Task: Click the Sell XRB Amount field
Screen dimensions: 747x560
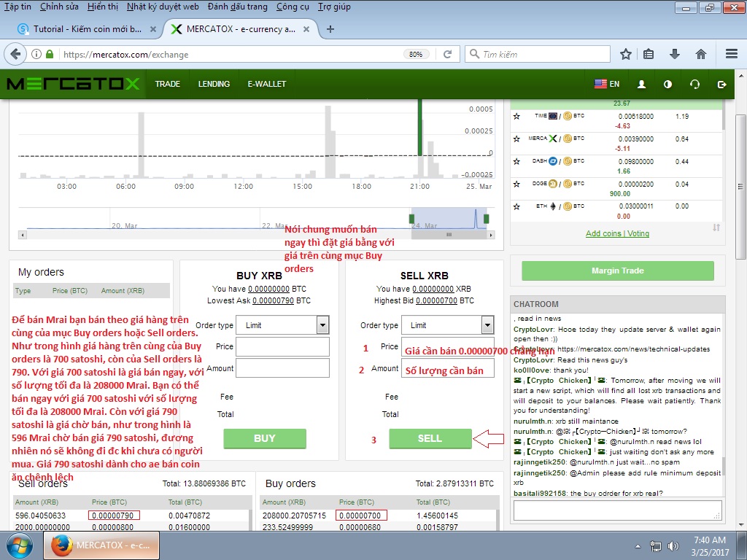Action: [x=448, y=368]
